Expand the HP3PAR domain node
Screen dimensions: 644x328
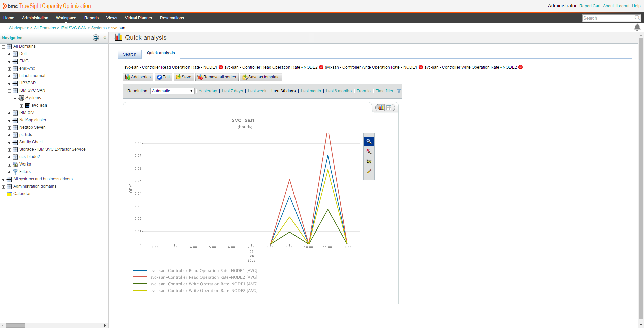coord(9,84)
